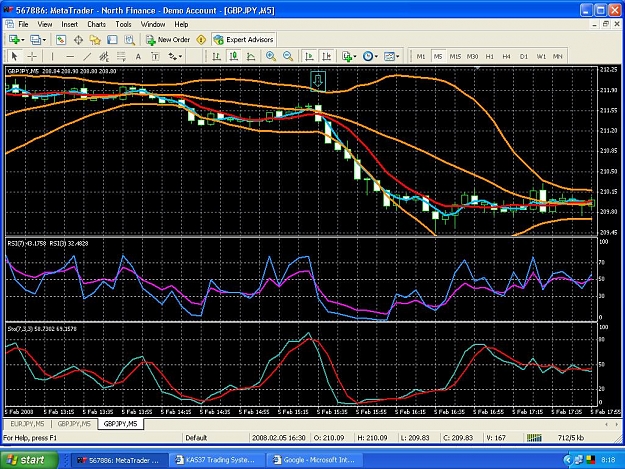Open the Insert menu
The image size is (625, 469).
pos(70,24)
